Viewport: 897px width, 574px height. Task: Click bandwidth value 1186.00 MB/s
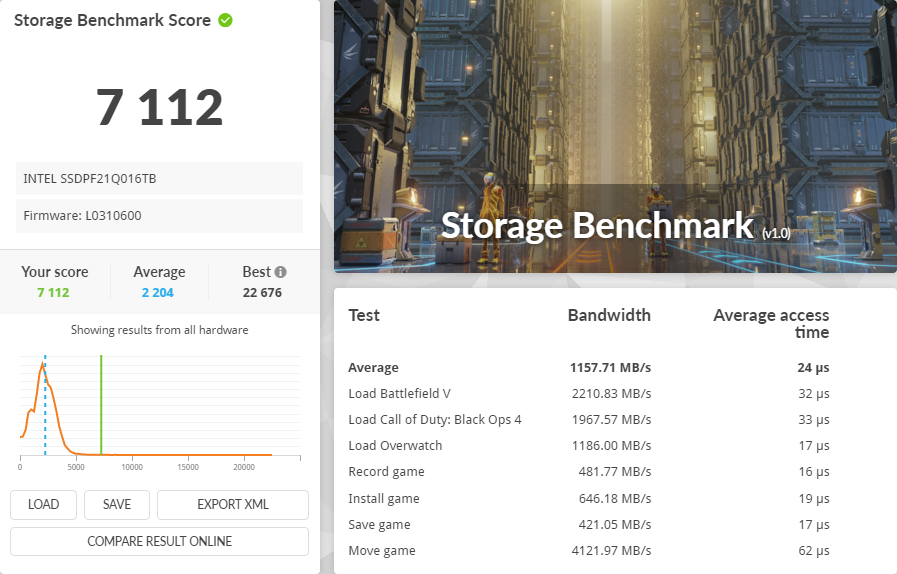pyautogui.click(x=612, y=446)
